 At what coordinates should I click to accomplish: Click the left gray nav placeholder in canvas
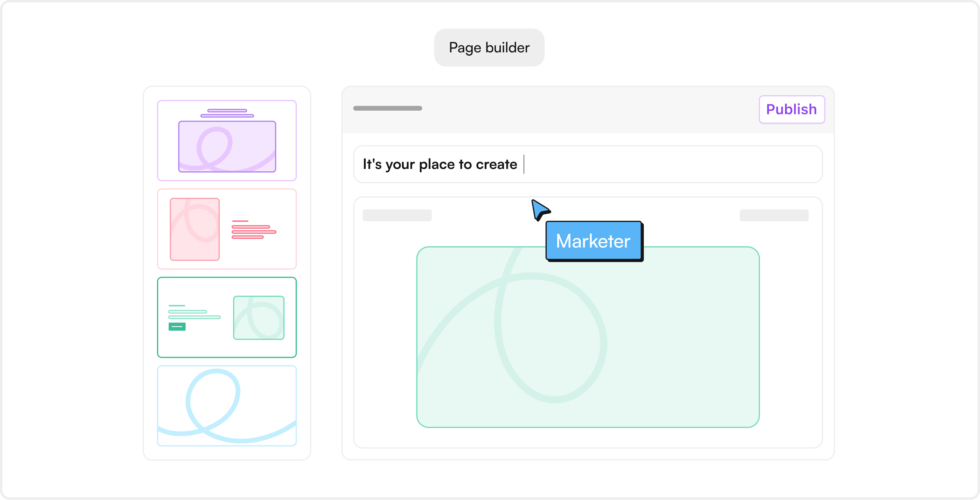(x=397, y=215)
